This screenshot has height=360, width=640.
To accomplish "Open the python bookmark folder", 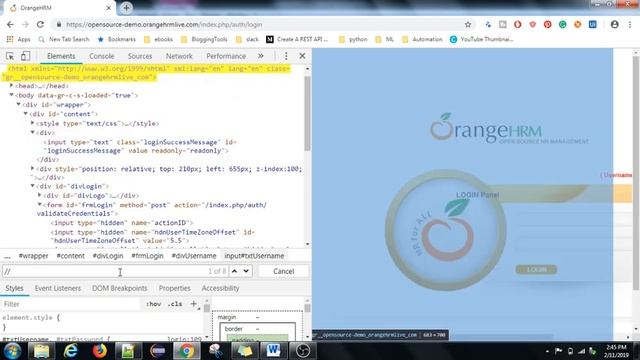I will [353, 39].
